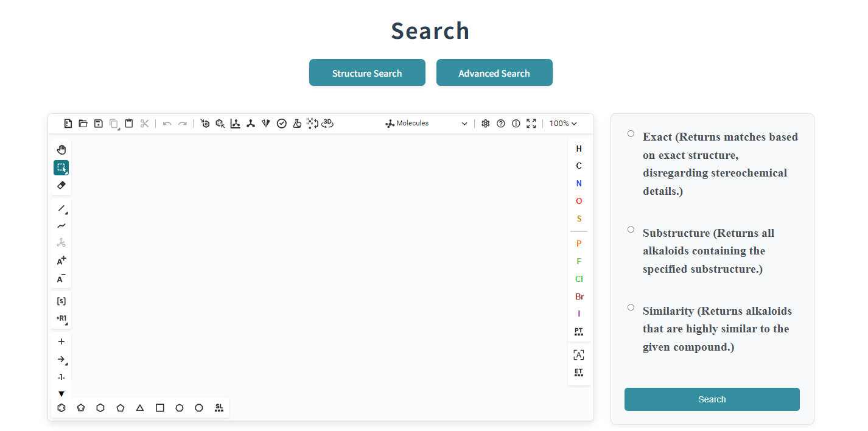Switch to the Structure Search tab
This screenshot has width=868, height=431.
click(367, 73)
